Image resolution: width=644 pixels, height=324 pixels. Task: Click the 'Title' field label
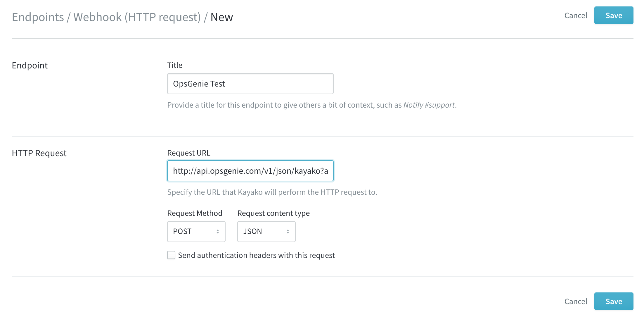click(175, 65)
